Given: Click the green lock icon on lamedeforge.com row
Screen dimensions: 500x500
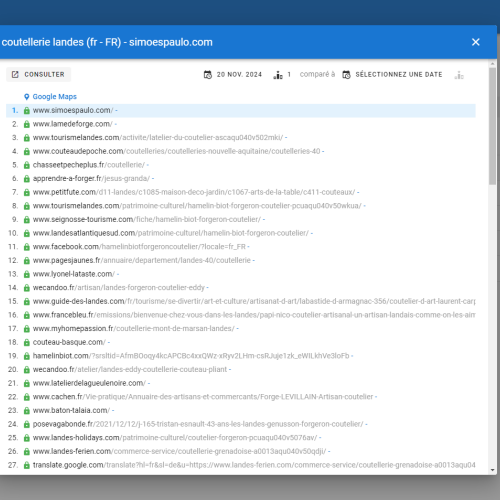Looking at the screenshot, I should point(27,124).
